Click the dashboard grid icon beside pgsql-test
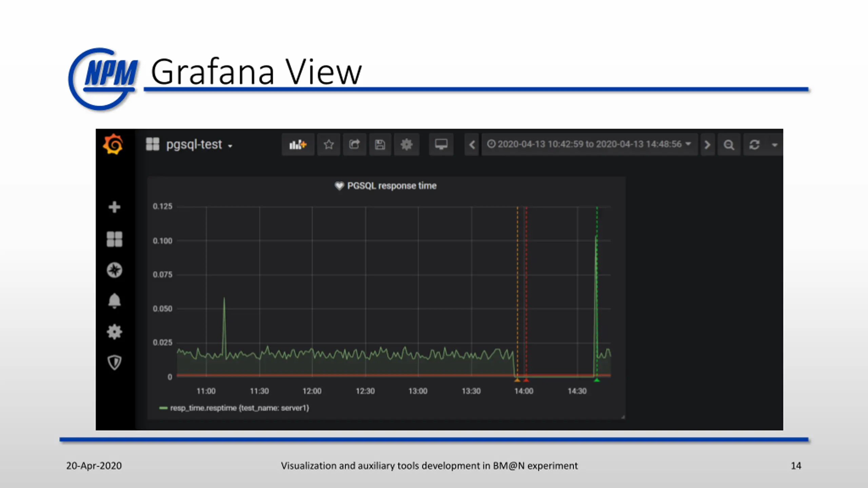The height and width of the screenshot is (488, 868). click(152, 144)
